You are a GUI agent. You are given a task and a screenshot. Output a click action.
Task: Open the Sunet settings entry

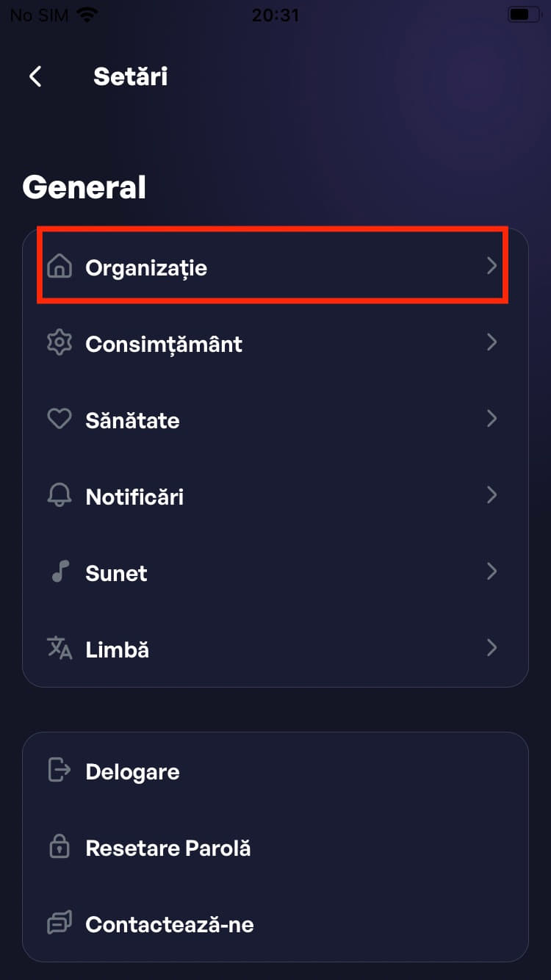point(116,573)
